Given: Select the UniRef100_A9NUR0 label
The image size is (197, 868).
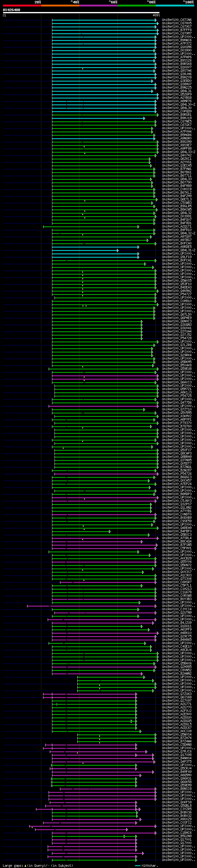Looking at the screenshot, I should click(x=177, y=139).
